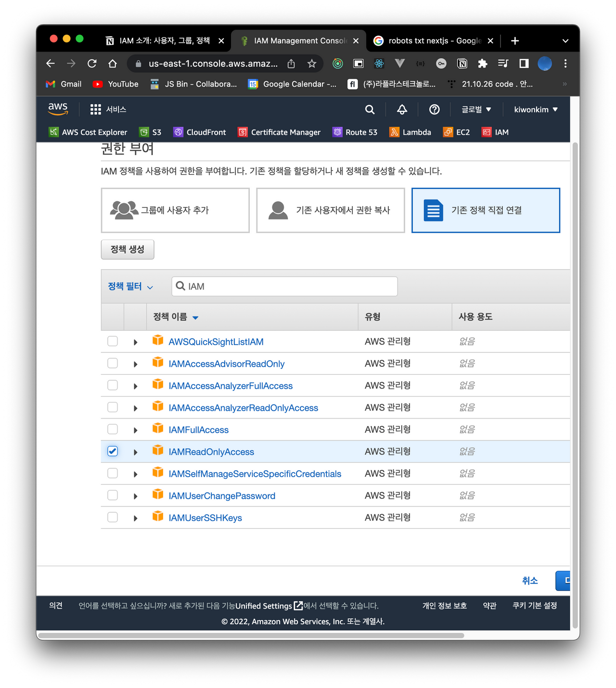The height and width of the screenshot is (688, 616).
Task: Click the AWS logo home icon
Action: [58, 109]
